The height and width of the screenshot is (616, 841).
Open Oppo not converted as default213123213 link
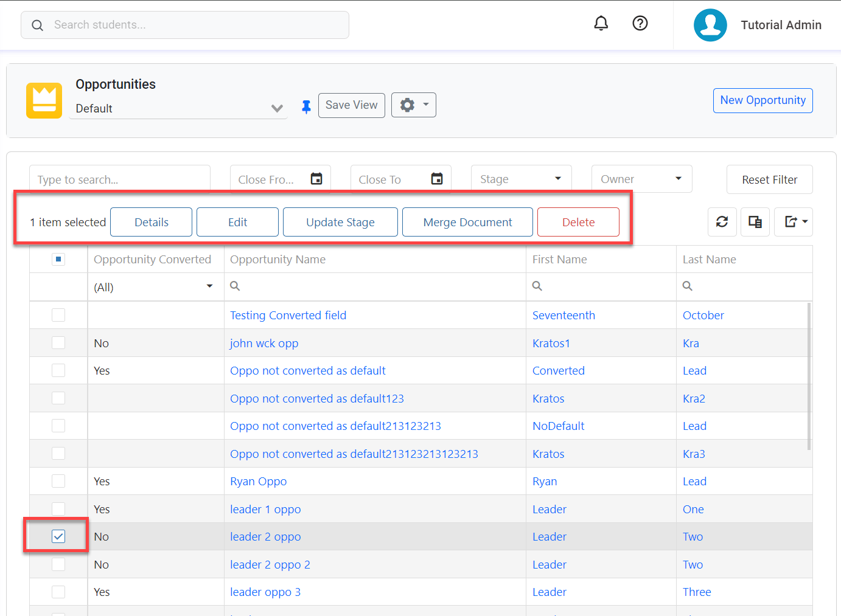(x=335, y=426)
